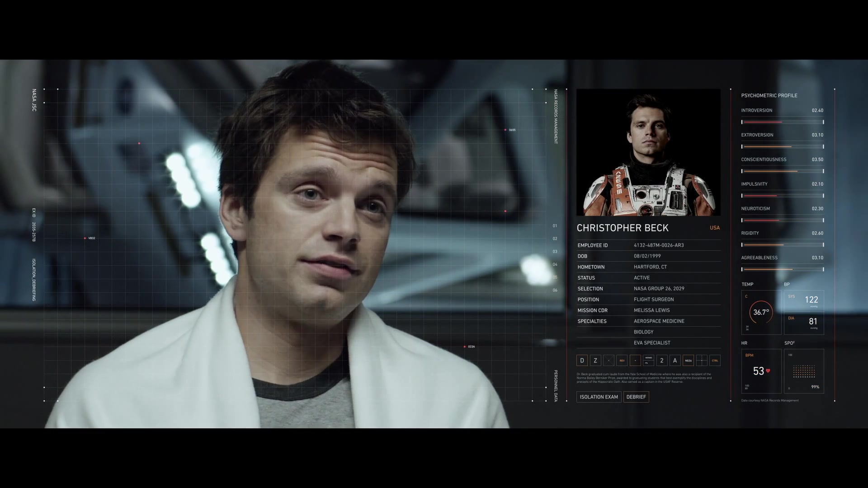Click the Mission CDR Melissa Lewis entry

pos(651,310)
